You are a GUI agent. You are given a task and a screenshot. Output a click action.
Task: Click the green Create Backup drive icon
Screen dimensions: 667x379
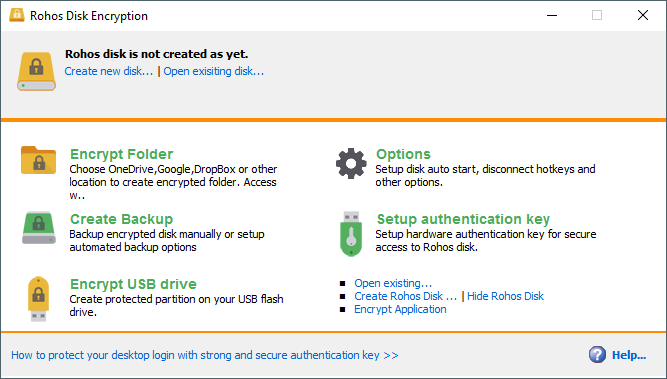(x=39, y=228)
